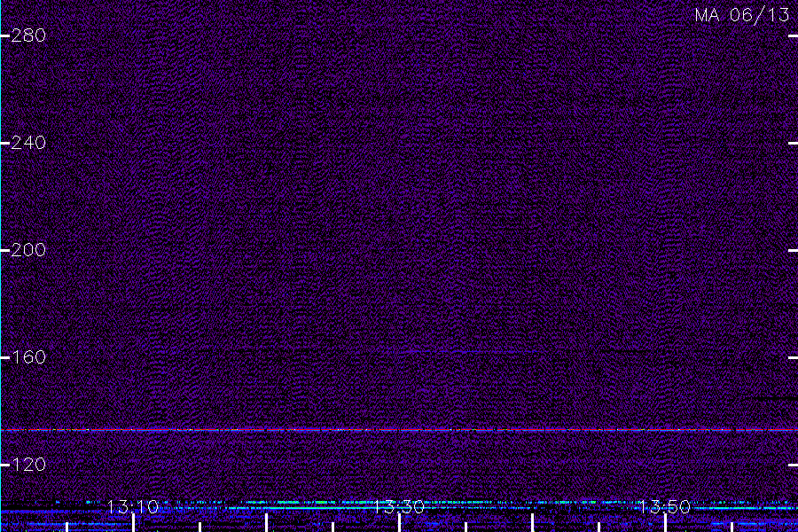Click the 160 frequency axis label

click(x=28, y=357)
